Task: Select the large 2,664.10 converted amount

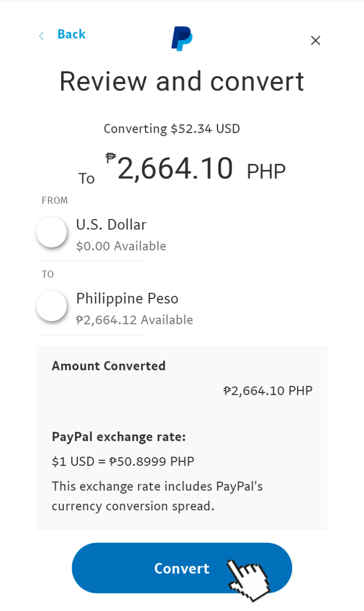Action: (175, 169)
